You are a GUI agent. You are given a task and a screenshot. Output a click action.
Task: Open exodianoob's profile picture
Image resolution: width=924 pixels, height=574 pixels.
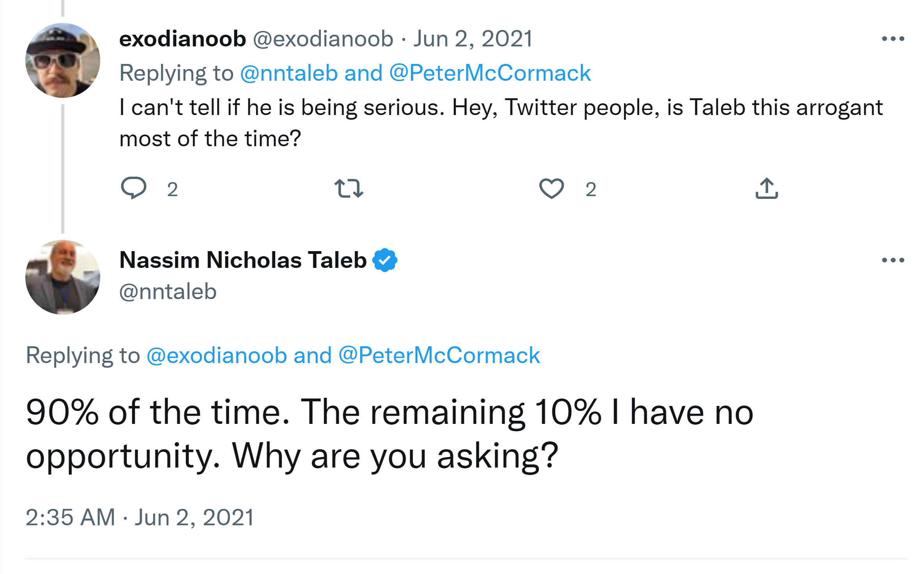(x=63, y=60)
